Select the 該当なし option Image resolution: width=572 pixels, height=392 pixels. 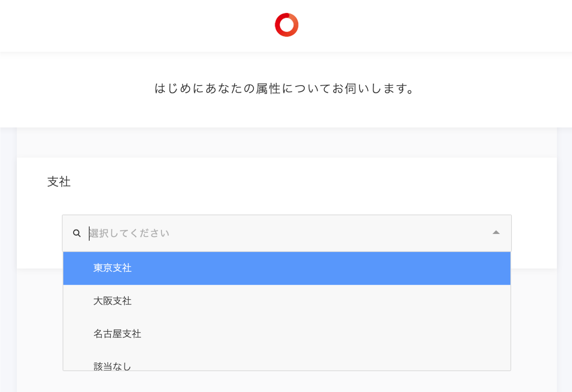(x=112, y=366)
